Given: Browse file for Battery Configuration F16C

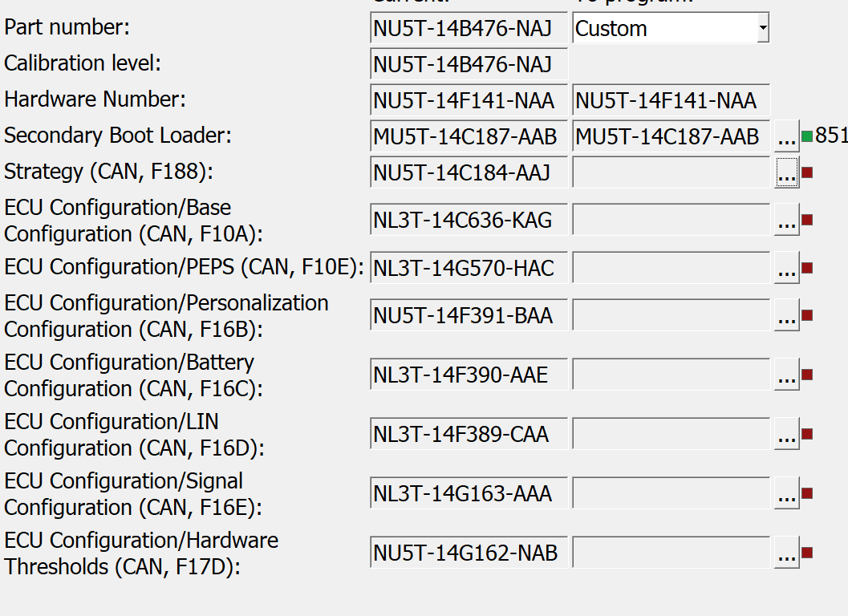Looking at the screenshot, I should click(786, 375).
